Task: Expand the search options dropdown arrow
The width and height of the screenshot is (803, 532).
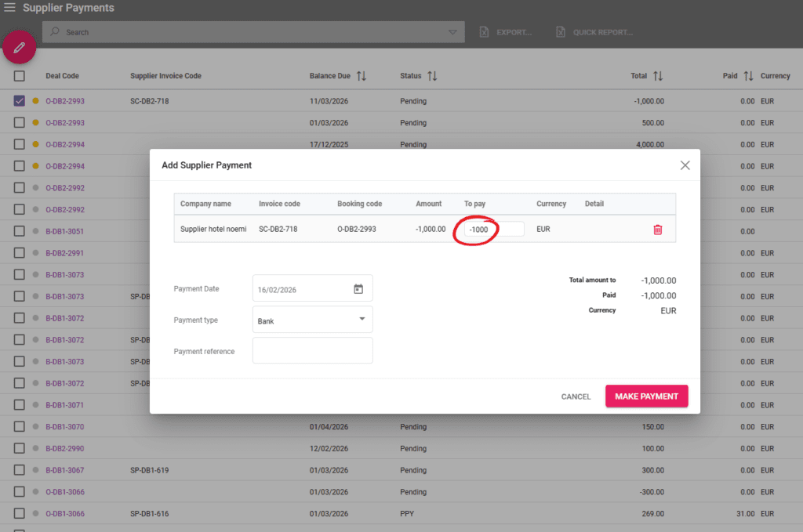Action: coord(452,31)
